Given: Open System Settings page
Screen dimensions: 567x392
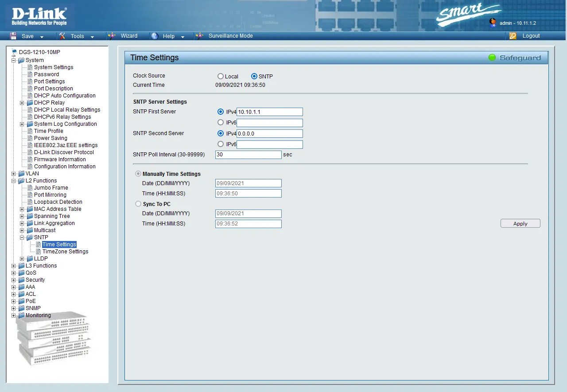Looking at the screenshot, I should pos(54,67).
